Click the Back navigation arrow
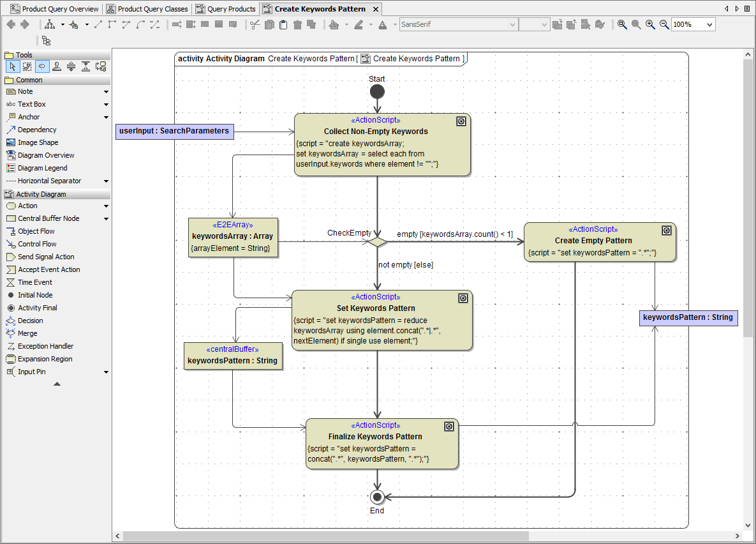This screenshot has width=756, height=544. (10, 24)
